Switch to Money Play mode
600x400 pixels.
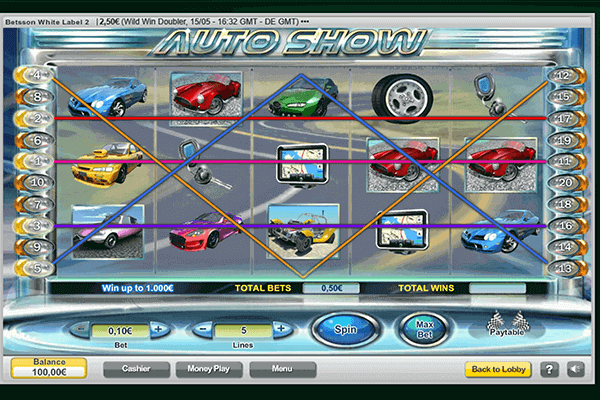coord(209,369)
